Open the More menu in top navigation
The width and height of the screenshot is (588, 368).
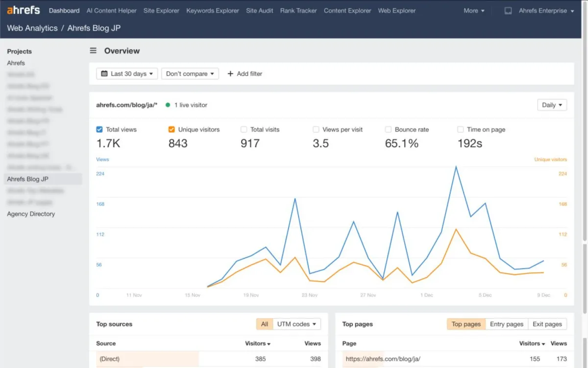473,10
